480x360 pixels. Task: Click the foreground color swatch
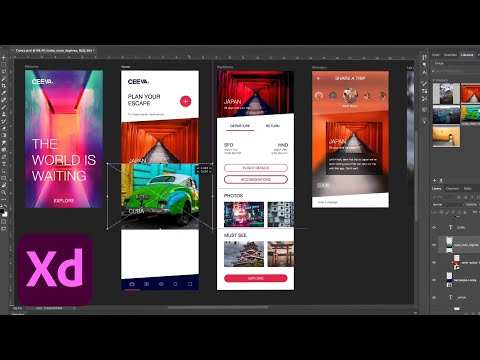point(2,211)
